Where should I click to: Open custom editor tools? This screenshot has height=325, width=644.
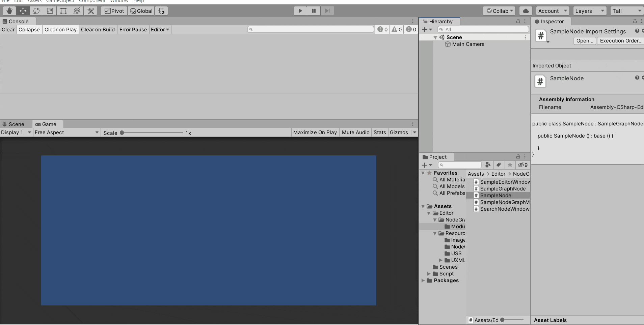pos(90,11)
